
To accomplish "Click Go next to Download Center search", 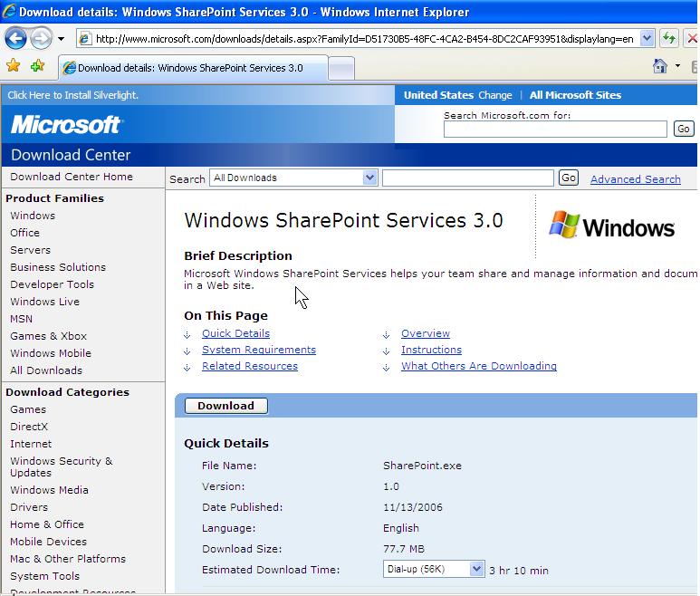I will [x=569, y=178].
